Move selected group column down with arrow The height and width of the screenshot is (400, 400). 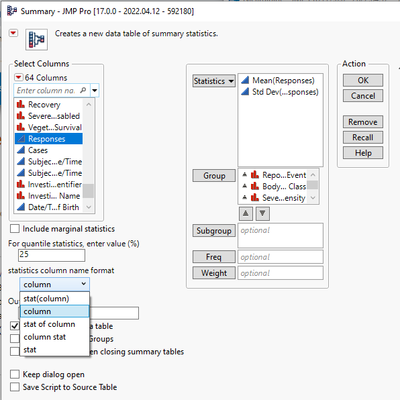click(263, 213)
